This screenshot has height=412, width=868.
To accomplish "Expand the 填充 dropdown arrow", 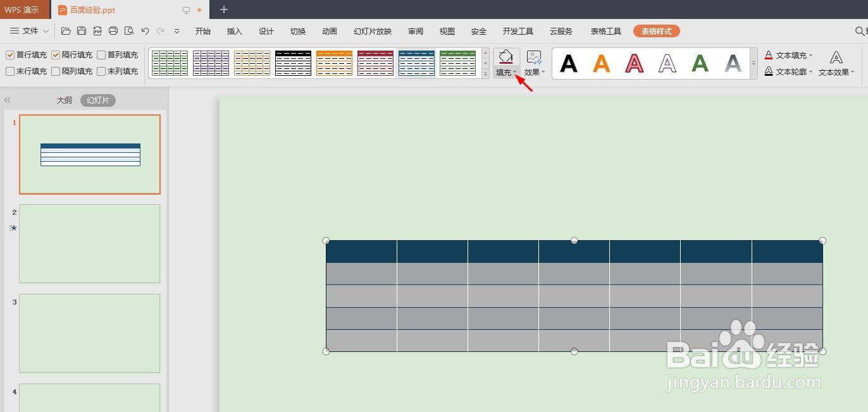I will click(515, 73).
